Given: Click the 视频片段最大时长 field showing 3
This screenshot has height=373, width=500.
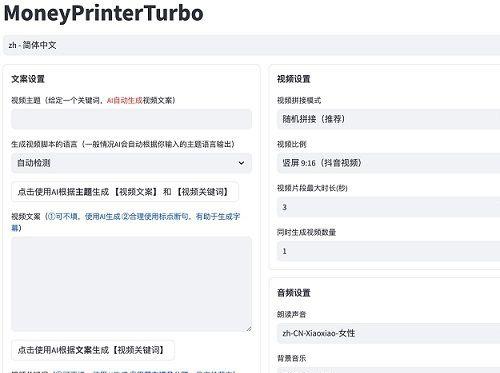Looking at the screenshot, I should (x=388, y=207).
